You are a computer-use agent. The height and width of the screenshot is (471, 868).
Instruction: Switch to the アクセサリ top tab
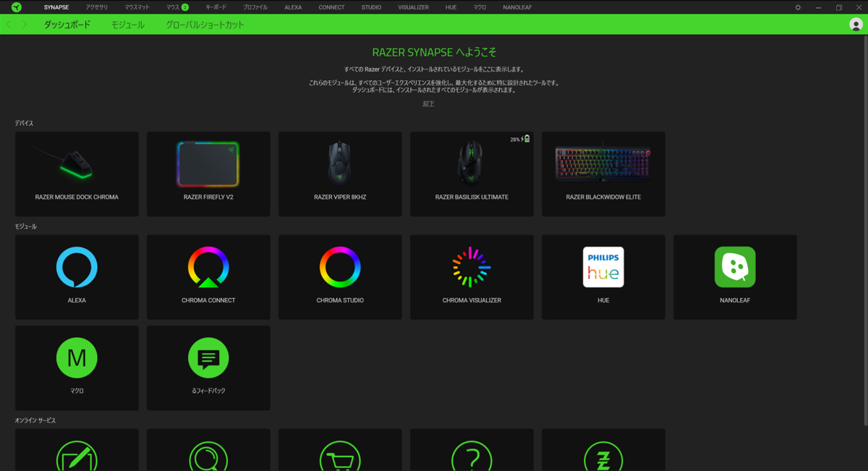97,7
